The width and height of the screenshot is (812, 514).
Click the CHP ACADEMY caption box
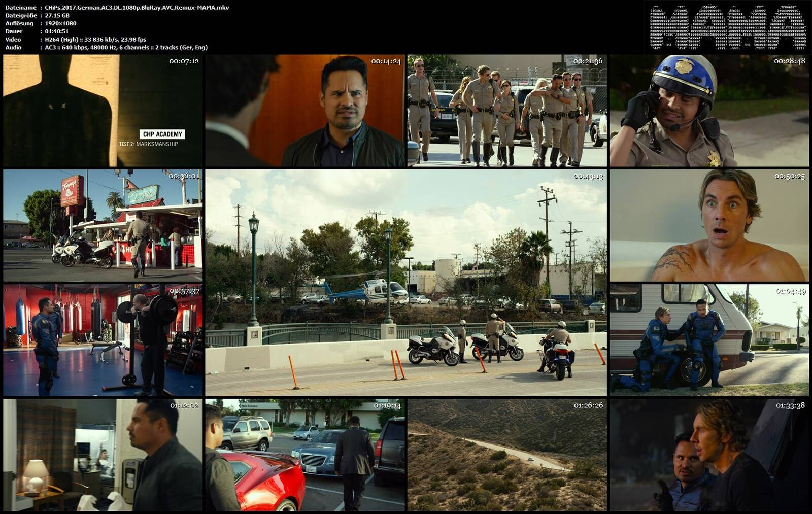[x=162, y=134]
